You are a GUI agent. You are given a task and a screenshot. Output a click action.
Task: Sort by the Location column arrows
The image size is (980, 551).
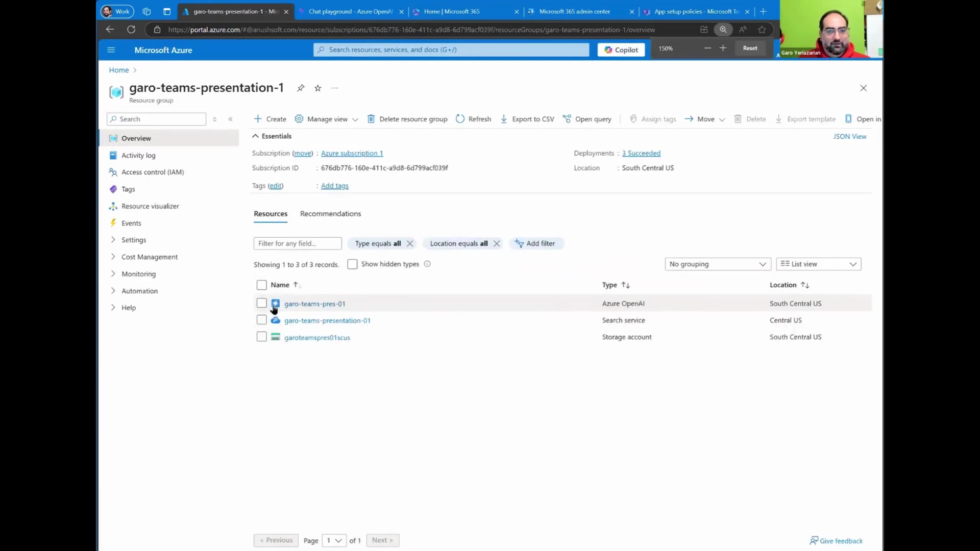click(805, 285)
